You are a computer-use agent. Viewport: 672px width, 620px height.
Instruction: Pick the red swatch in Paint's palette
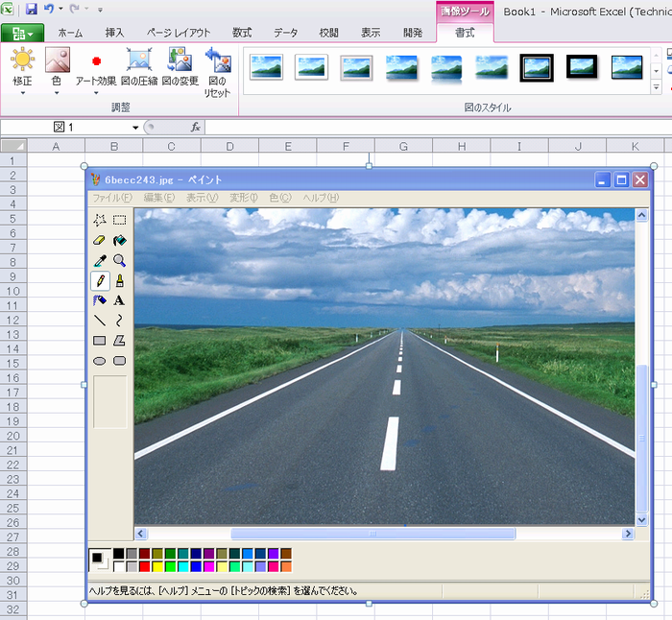pyautogui.click(x=145, y=567)
